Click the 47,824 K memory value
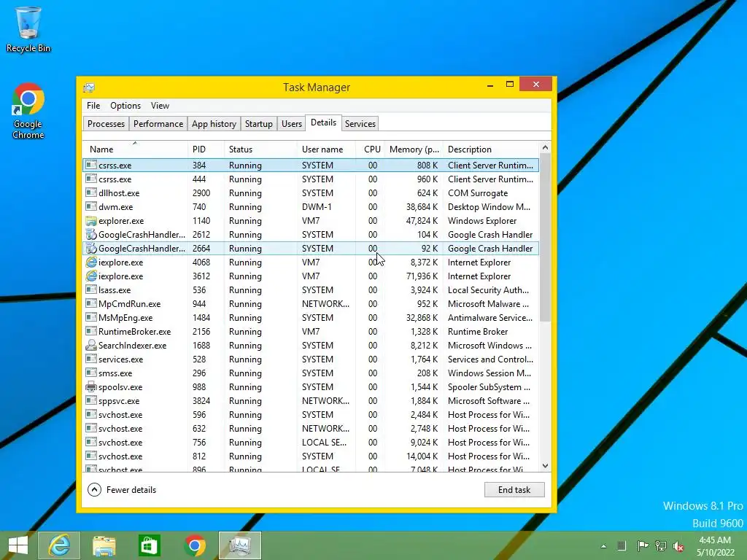 [422, 221]
